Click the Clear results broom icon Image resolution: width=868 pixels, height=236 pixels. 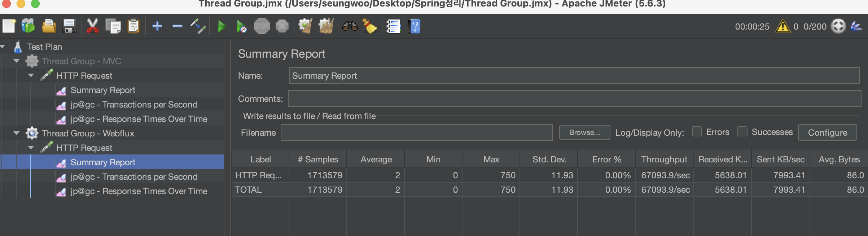coord(305,26)
